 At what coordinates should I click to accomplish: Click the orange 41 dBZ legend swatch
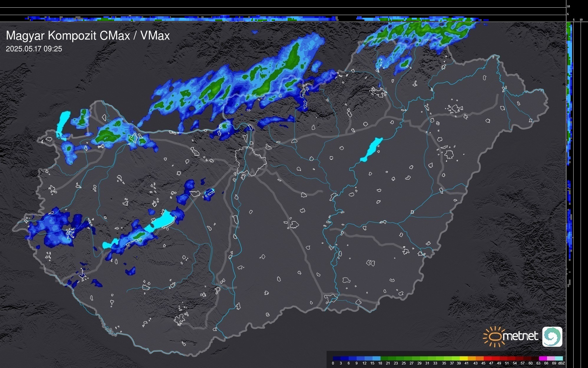click(471, 358)
